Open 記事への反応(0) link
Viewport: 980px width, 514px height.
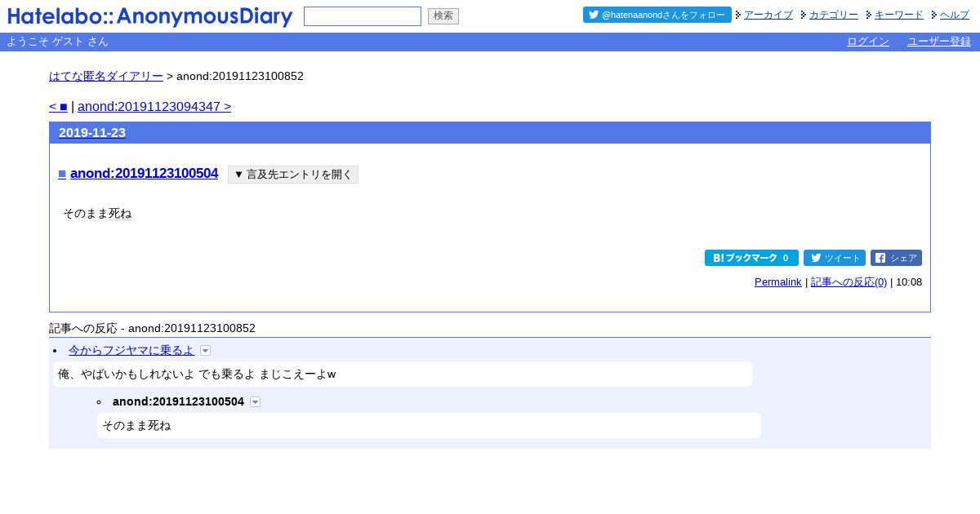point(849,282)
